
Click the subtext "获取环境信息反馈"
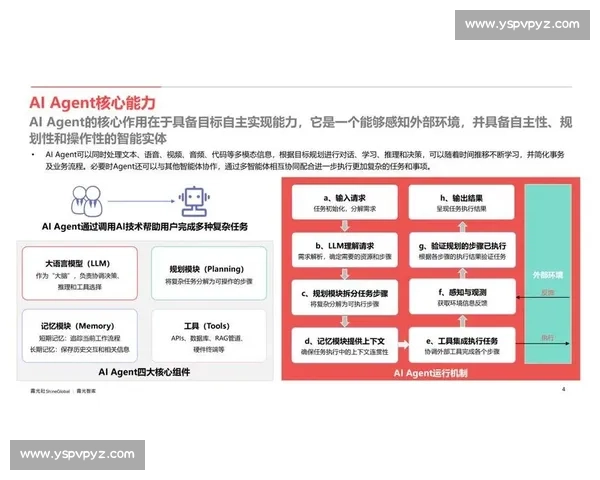[x=462, y=303]
